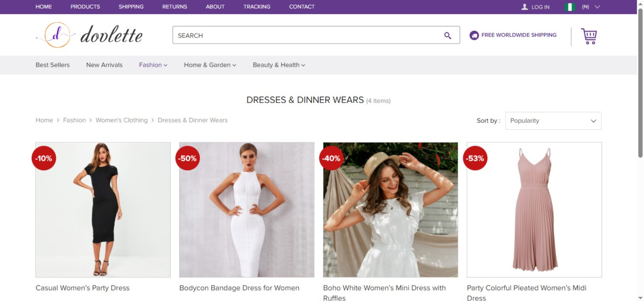
Task: Click the Nigerian flag icon
Action: (570, 7)
